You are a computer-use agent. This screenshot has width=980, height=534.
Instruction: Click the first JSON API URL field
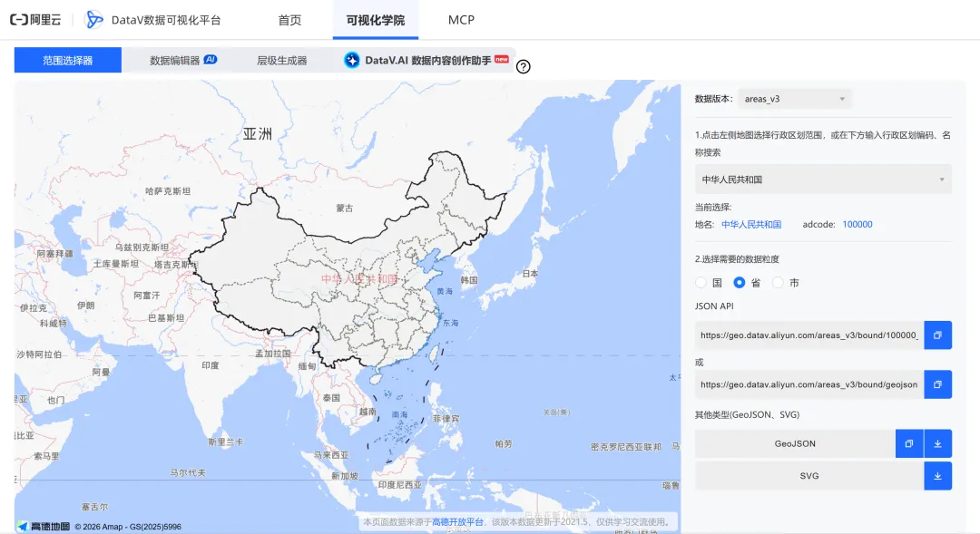tap(809, 335)
